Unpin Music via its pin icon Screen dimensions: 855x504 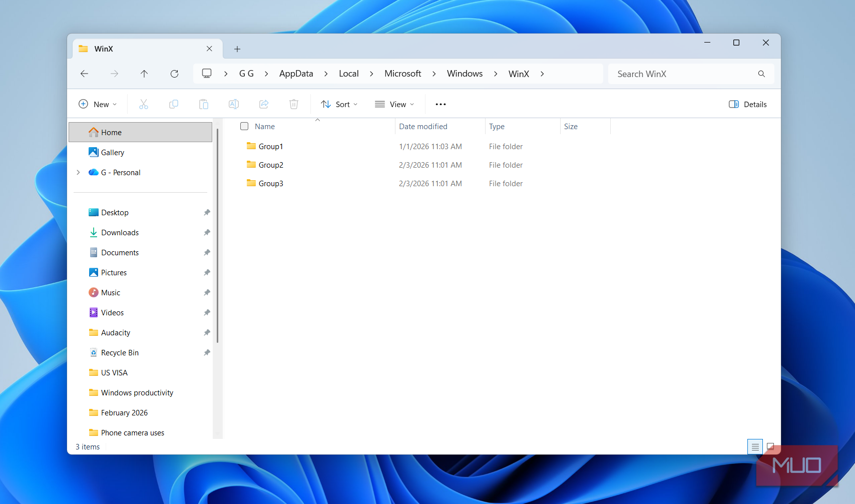pos(207,292)
